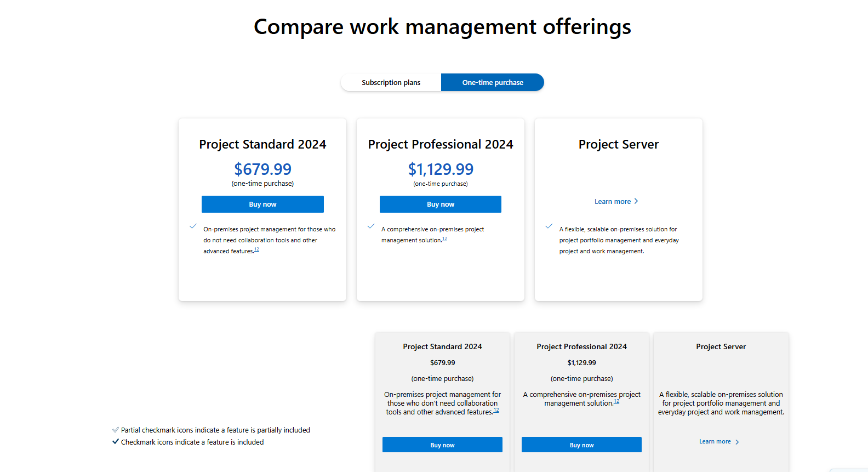The height and width of the screenshot is (472, 868).
Task: Click the check icon in the Project Standard 2024 card
Action: pyautogui.click(x=193, y=226)
